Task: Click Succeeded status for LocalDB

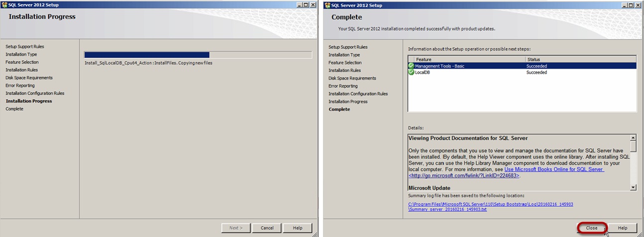Action: tap(537, 72)
